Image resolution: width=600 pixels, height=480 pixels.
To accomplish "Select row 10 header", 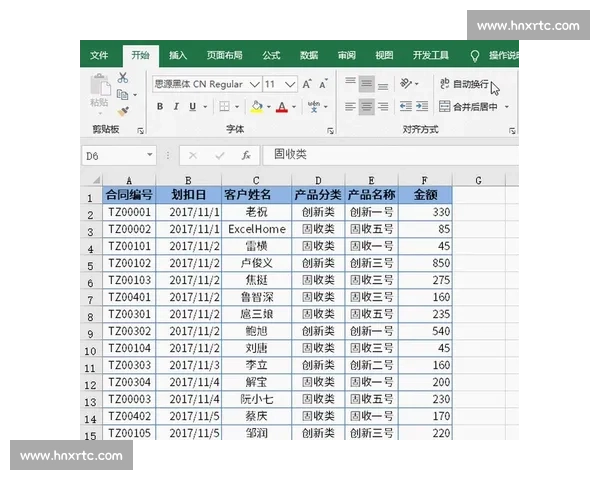I will coord(91,351).
